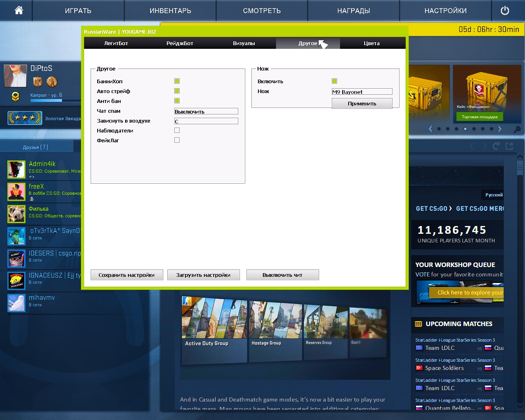Toggle the Анти бан checkbox
This screenshot has height=420, width=525.
pos(177,101)
